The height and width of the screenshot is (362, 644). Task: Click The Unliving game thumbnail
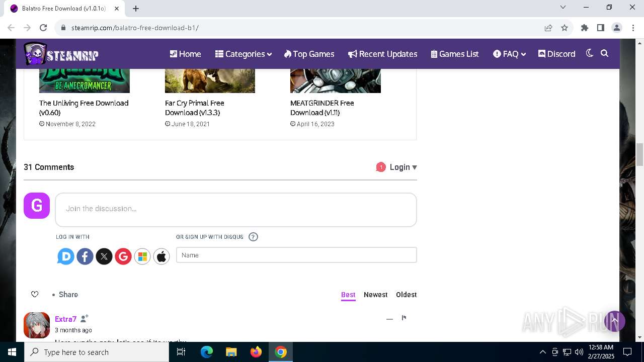coord(85,81)
